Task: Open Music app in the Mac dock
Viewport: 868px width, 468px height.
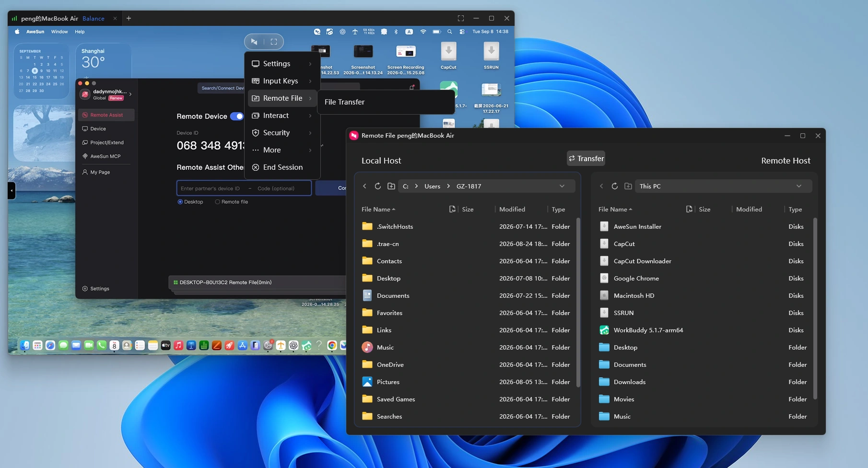Action: [178, 345]
